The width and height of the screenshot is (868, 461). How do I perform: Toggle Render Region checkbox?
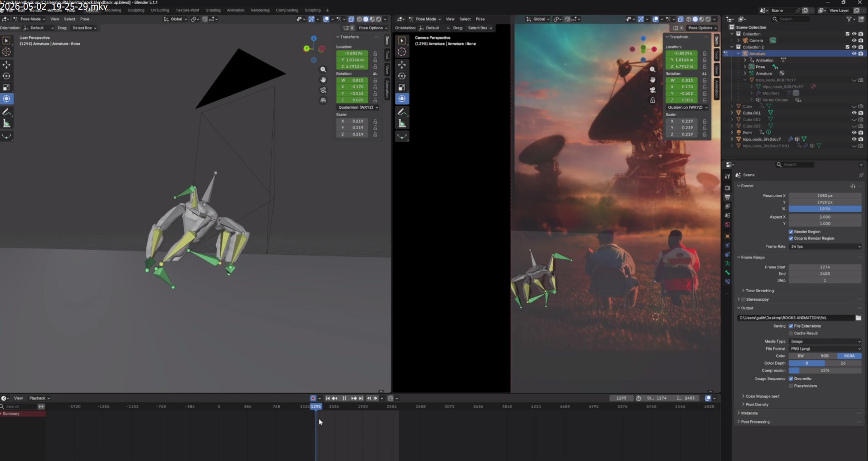coord(791,232)
